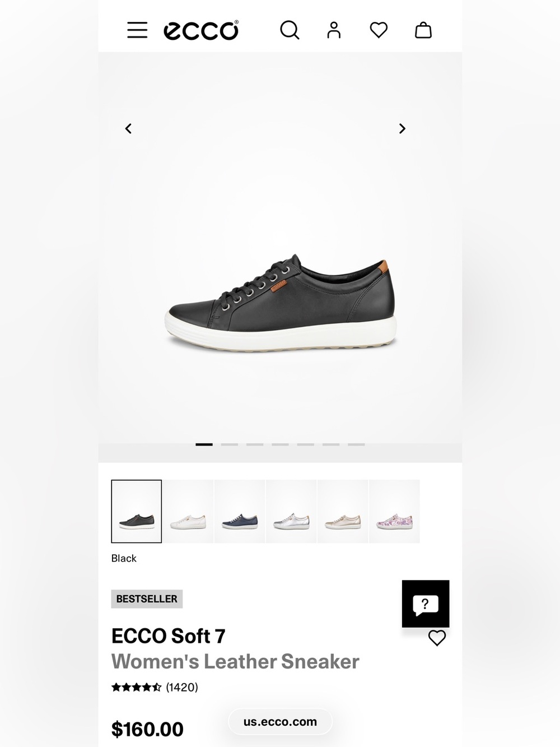Select the Gold sneaker color
This screenshot has height=747, width=560.
pos(343,511)
